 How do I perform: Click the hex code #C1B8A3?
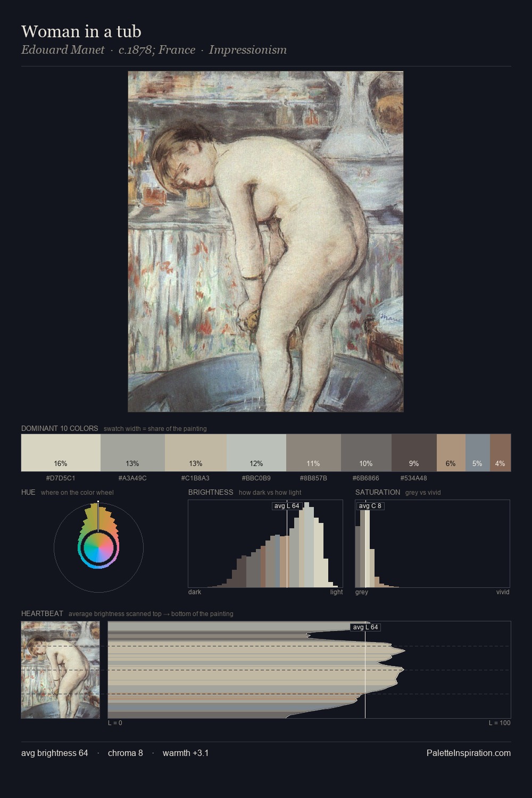195,478
